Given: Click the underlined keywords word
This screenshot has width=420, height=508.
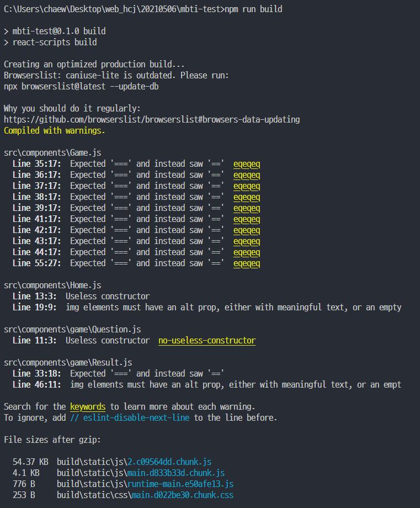Looking at the screenshot, I should click(88, 406).
